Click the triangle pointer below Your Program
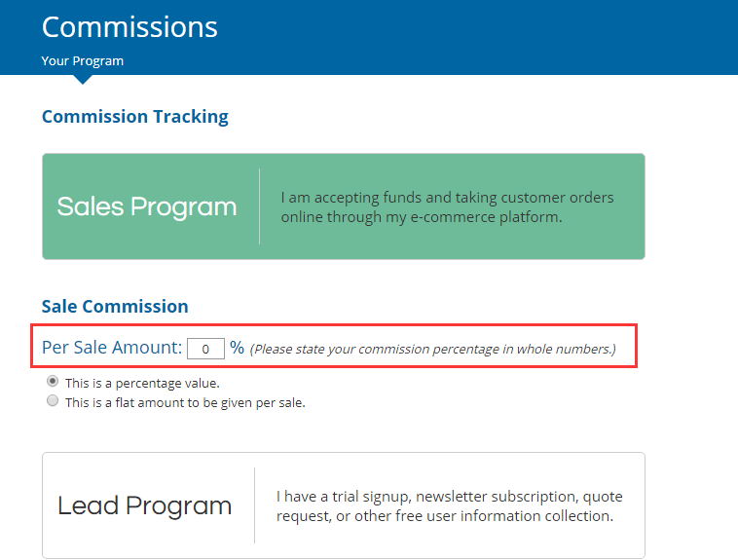Screen dimensions: 738x560 pos(82,78)
